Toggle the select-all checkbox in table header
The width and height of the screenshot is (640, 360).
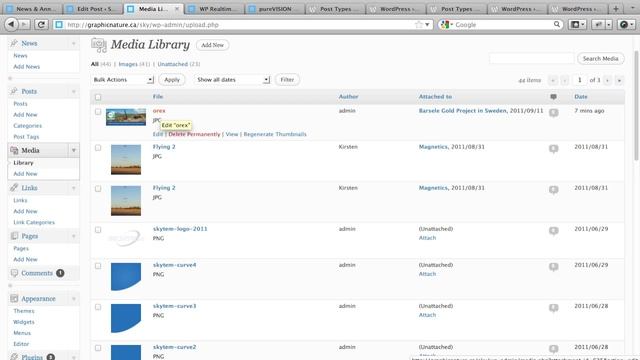pyautogui.click(x=98, y=97)
